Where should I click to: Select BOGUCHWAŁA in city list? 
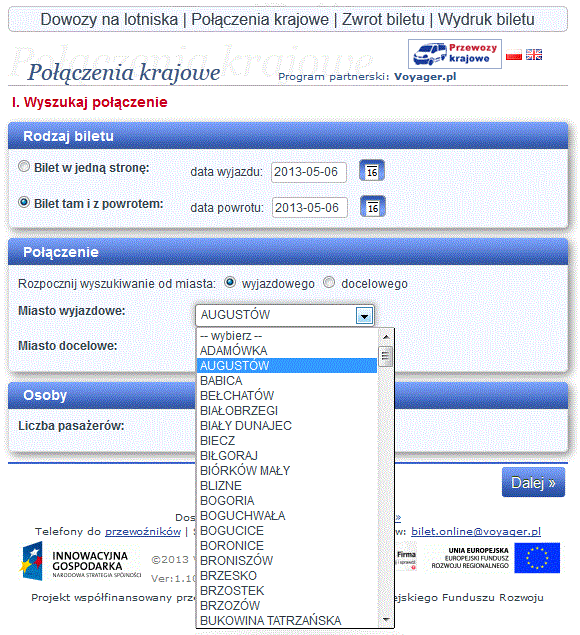(x=287, y=516)
